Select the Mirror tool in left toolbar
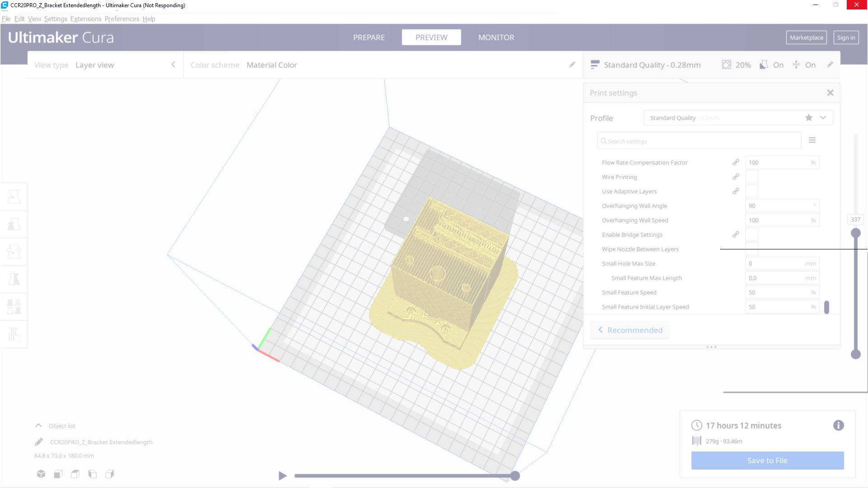 (14, 279)
